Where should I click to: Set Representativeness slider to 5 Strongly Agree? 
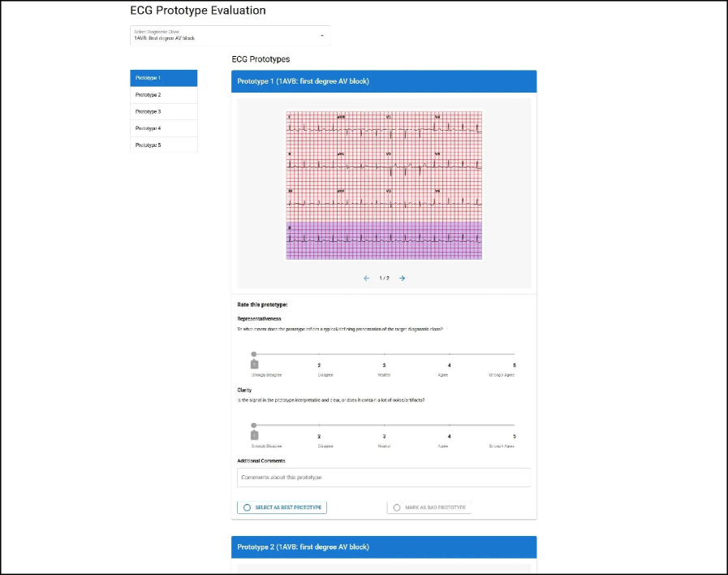click(x=514, y=354)
